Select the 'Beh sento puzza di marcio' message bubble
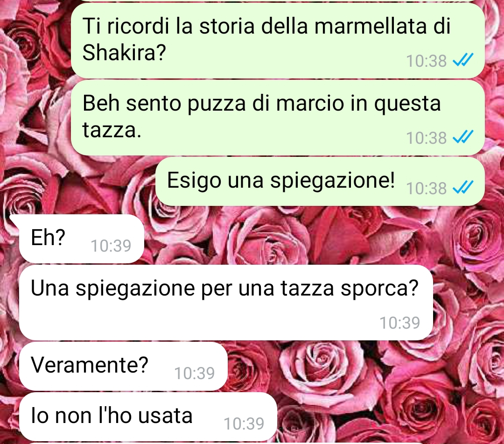504x444 pixels. tap(277, 118)
